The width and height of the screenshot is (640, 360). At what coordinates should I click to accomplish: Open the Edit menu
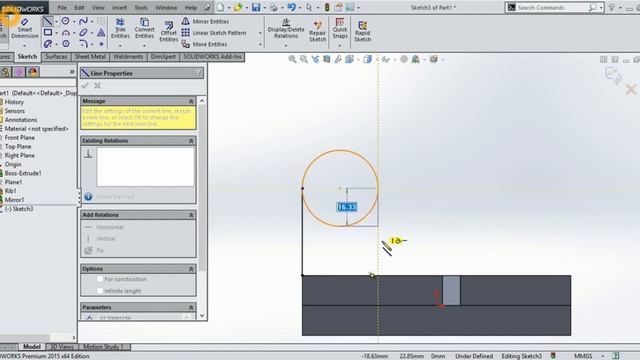pyautogui.click(x=79, y=7)
